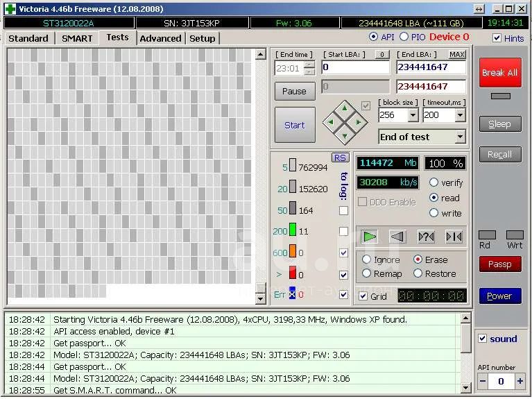Open the timeout,ms dropdown
532x399 pixels.
pyautogui.click(x=460, y=115)
